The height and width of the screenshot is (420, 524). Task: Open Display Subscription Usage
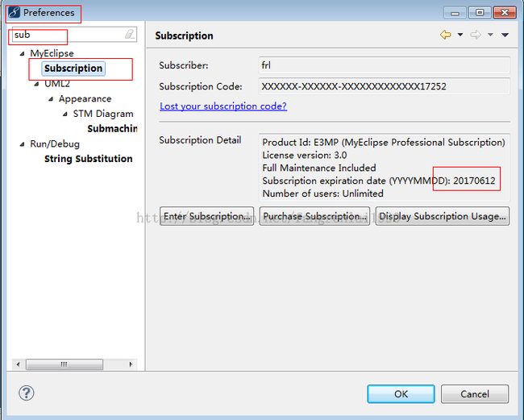point(443,216)
